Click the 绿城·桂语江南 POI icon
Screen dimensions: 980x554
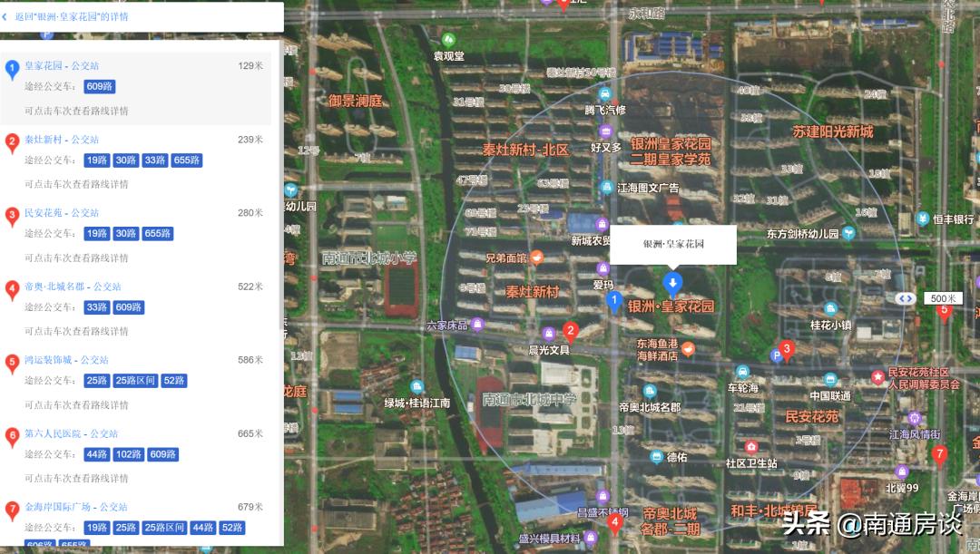(x=416, y=386)
